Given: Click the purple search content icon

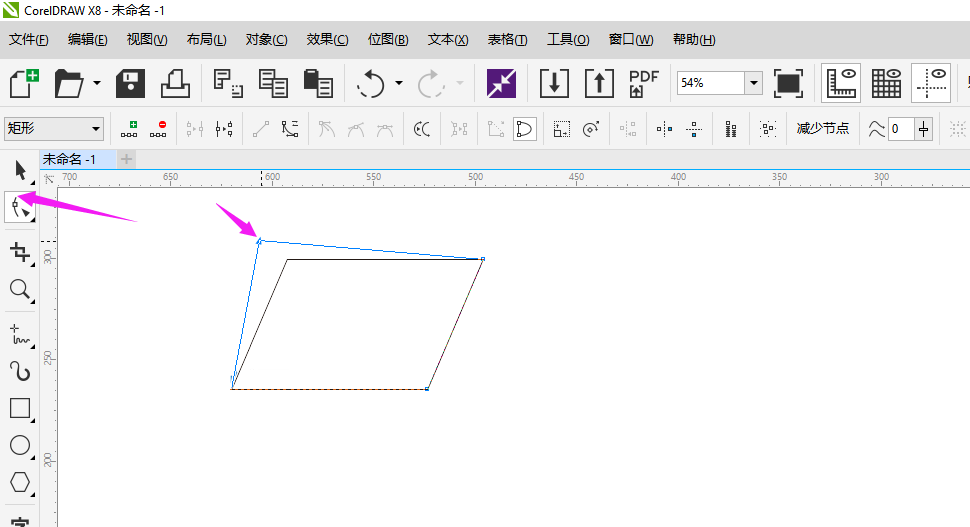Looking at the screenshot, I should tap(501, 84).
